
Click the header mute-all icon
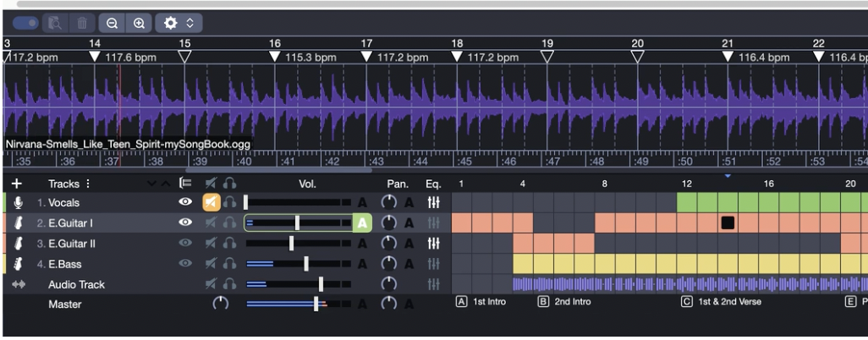[x=211, y=184]
